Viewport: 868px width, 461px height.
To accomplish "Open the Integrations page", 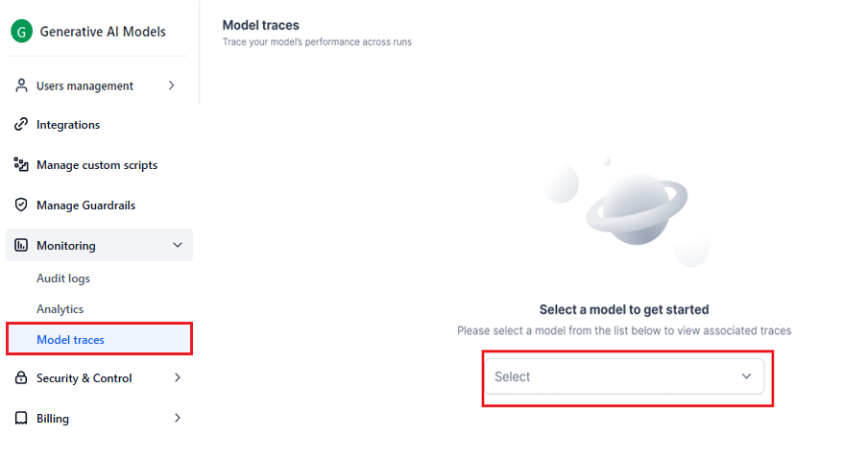I will [68, 125].
